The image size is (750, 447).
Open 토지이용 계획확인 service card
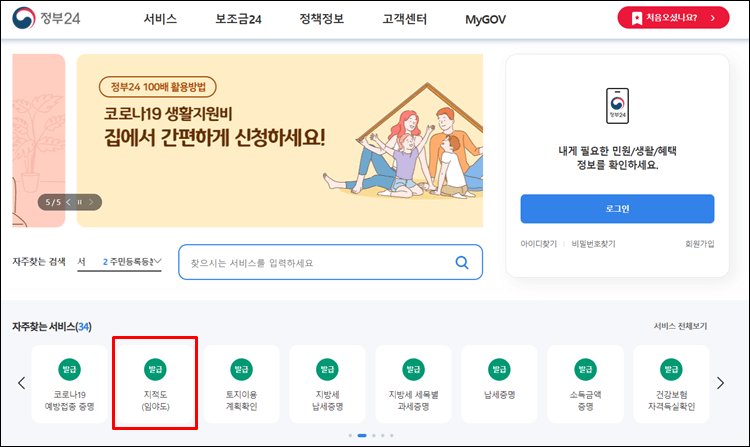point(242,384)
